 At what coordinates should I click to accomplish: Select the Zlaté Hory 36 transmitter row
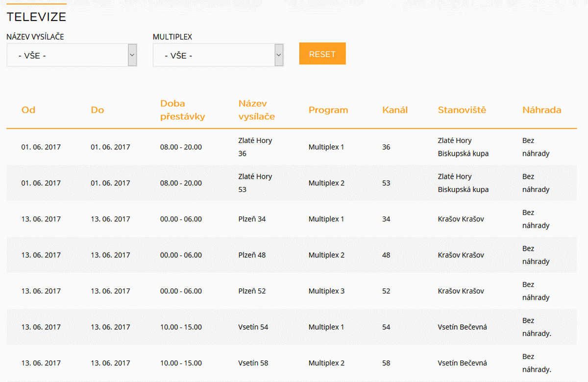click(255, 147)
